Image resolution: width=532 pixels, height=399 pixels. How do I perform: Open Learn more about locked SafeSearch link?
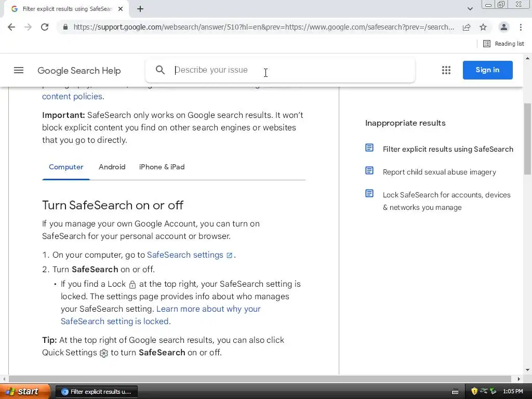pyautogui.click(x=161, y=315)
